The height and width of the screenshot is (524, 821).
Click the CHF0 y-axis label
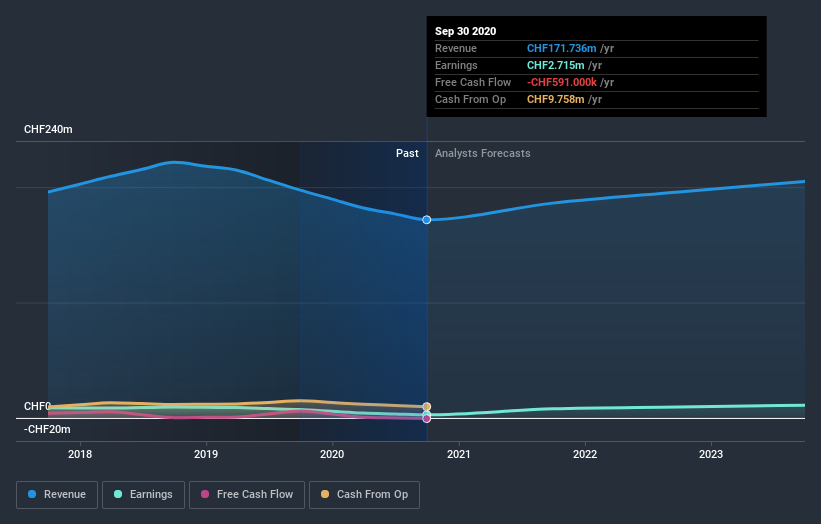pos(37,406)
